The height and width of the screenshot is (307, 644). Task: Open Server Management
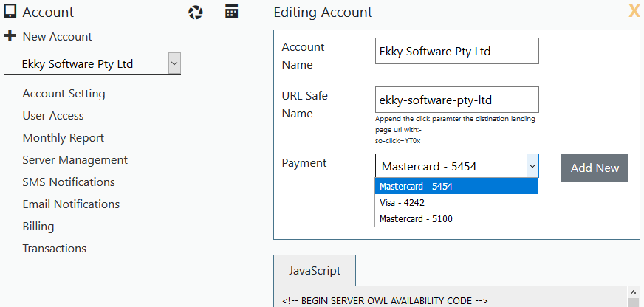[x=75, y=159]
